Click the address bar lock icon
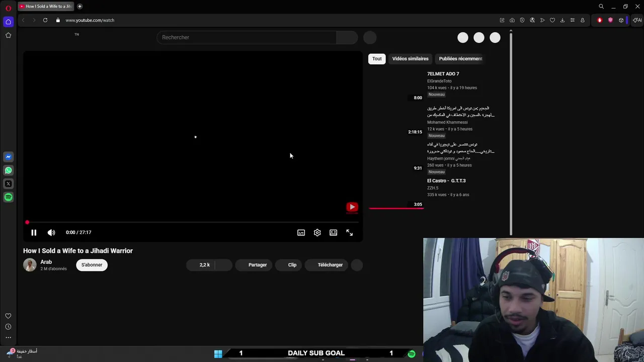Viewport: 644px width, 362px height. pos(58,20)
